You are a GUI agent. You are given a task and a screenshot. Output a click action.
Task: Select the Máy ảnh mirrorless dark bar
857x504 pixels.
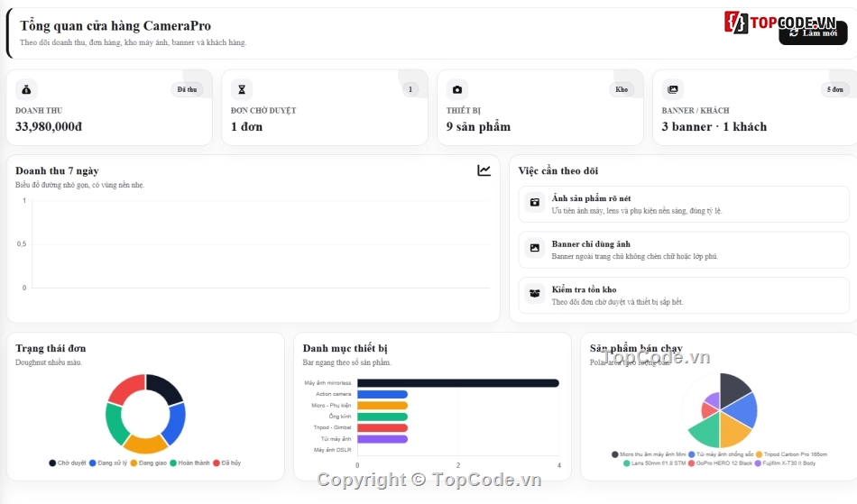click(x=458, y=383)
